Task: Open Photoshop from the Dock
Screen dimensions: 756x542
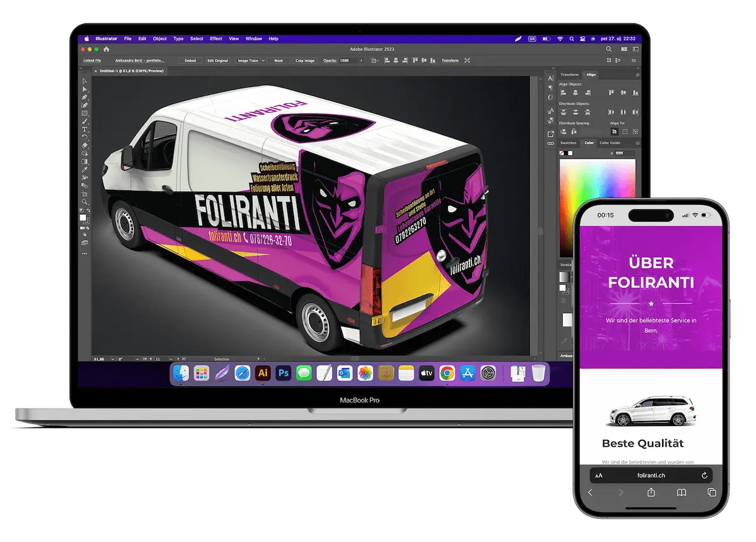Action: pyautogui.click(x=283, y=373)
